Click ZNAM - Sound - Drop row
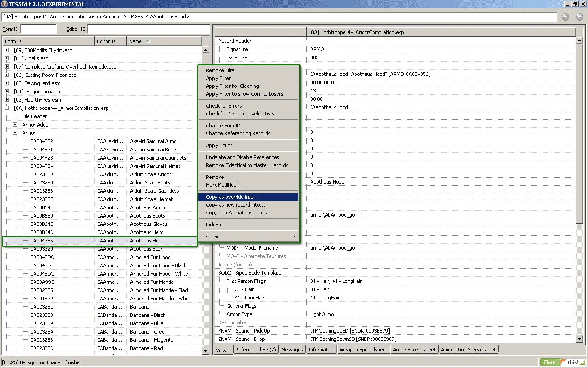This screenshot has width=588, height=368. [395, 339]
